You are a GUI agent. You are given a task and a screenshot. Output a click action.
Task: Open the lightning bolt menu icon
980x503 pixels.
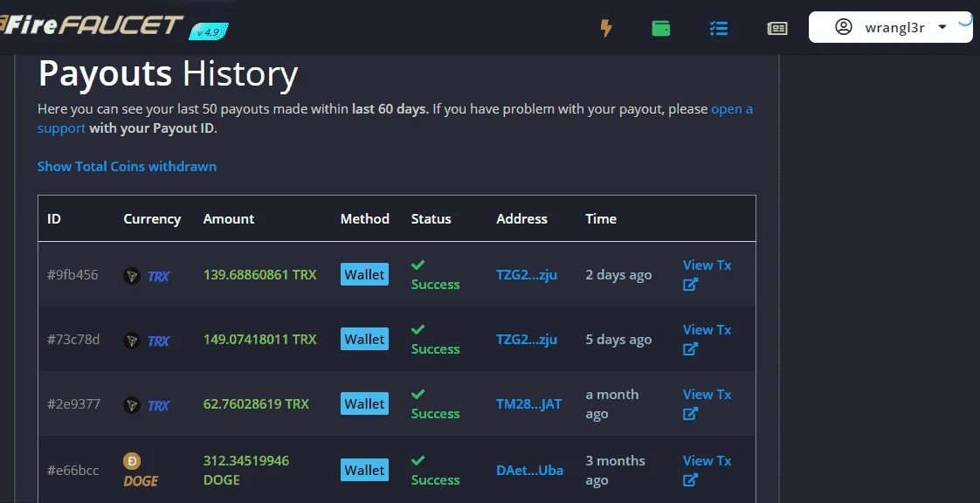tap(605, 28)
